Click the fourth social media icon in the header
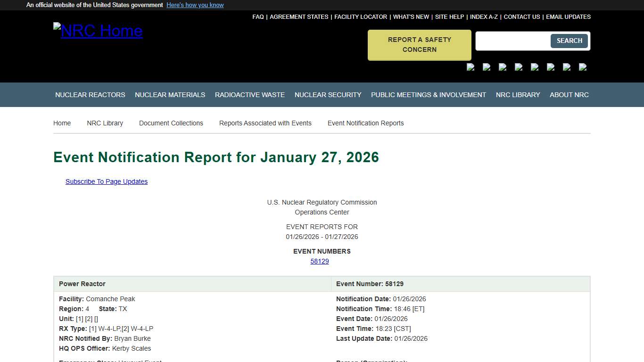The height and width of the screenshot is (362, 644). 519,67
